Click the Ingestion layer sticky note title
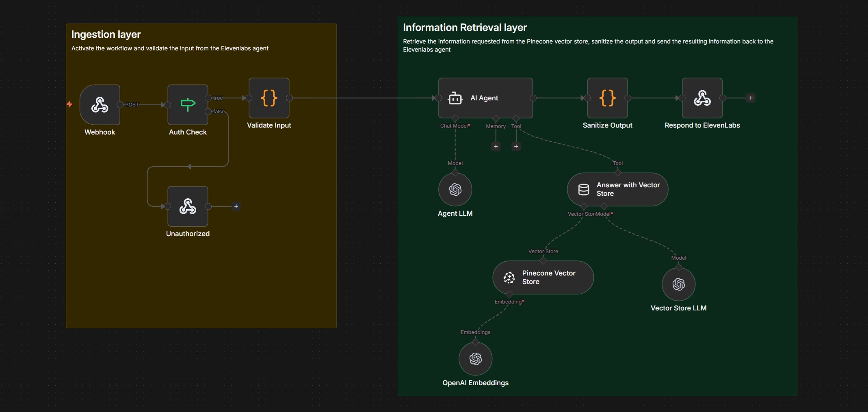 [106, 35]
